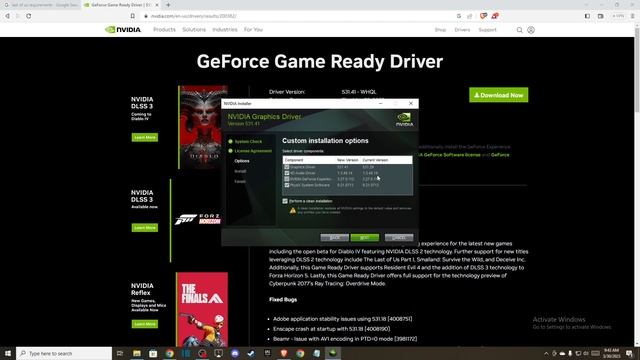Open the Windows Start menu

(8, 353)
